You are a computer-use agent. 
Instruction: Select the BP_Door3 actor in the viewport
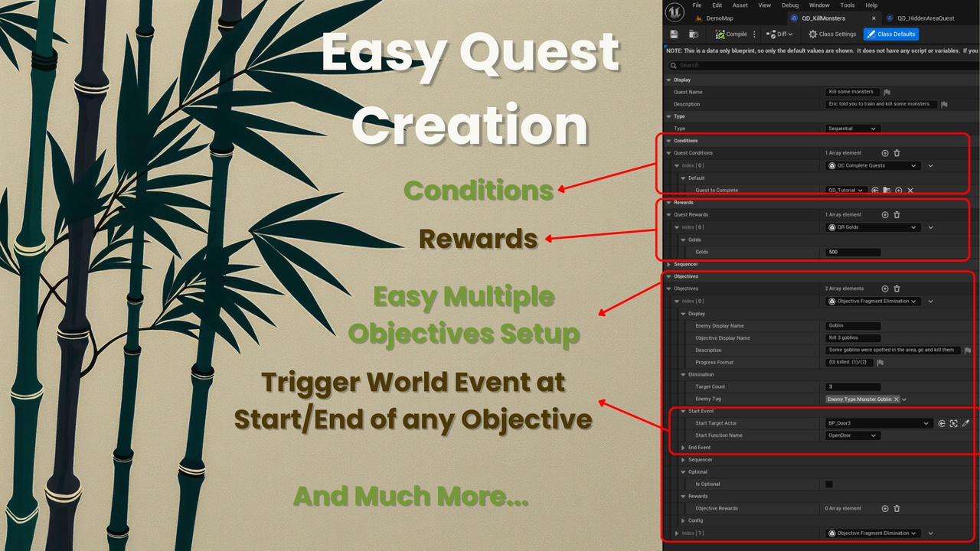pos(954,423)
